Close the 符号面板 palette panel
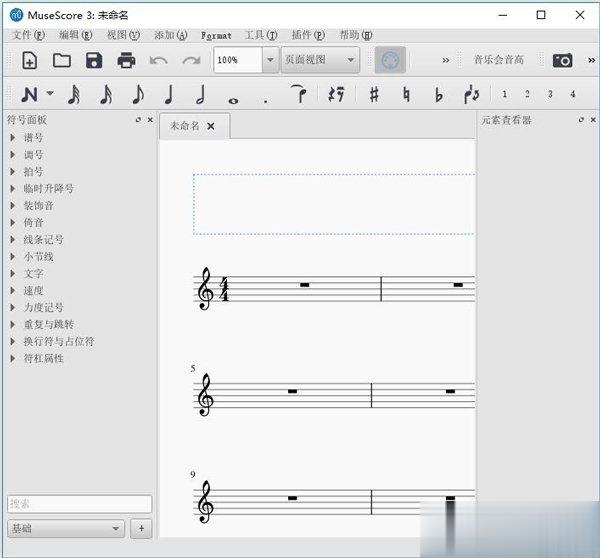 150,120
